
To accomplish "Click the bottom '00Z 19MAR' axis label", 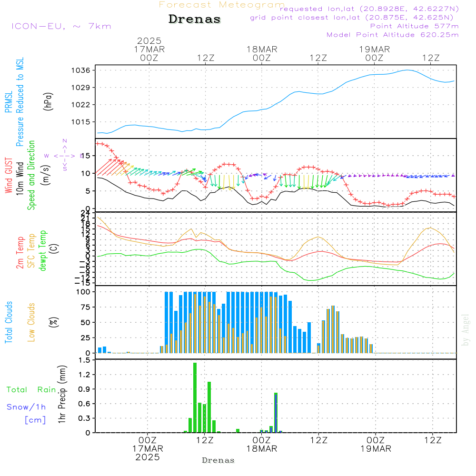I will pyautogui.click(x=376, y=445).
